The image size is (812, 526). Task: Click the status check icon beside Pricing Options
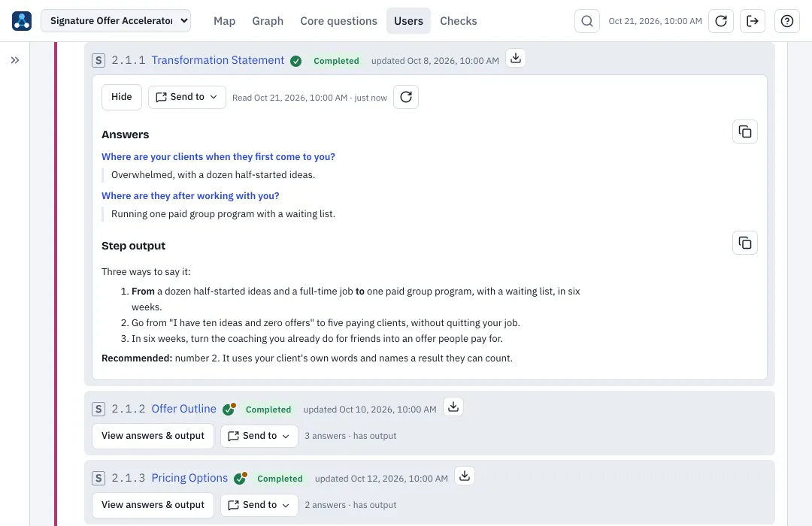tap(241, 478)
